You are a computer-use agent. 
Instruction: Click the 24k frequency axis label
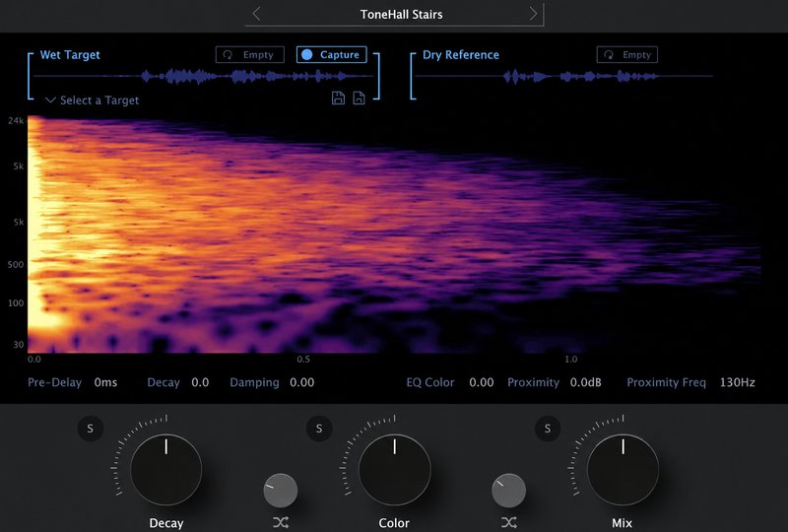pyautogui.click(x=16, y=120)
